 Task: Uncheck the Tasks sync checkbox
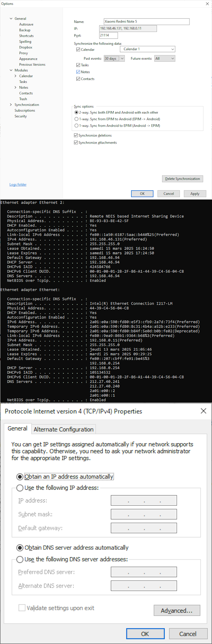pos(78,65)
